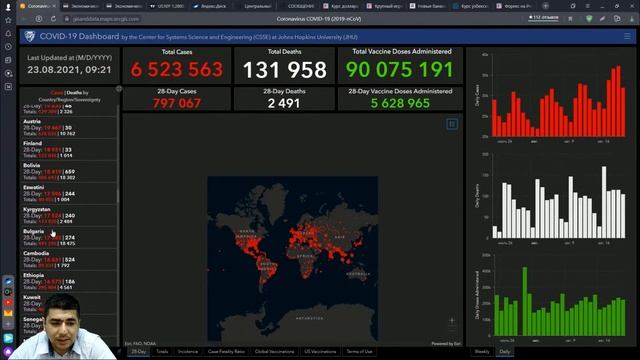The width and height of the screenshot is (640, 360).
Task: Click 28-Day vaccine doses 5 628 965
Action: pos(400,103)
